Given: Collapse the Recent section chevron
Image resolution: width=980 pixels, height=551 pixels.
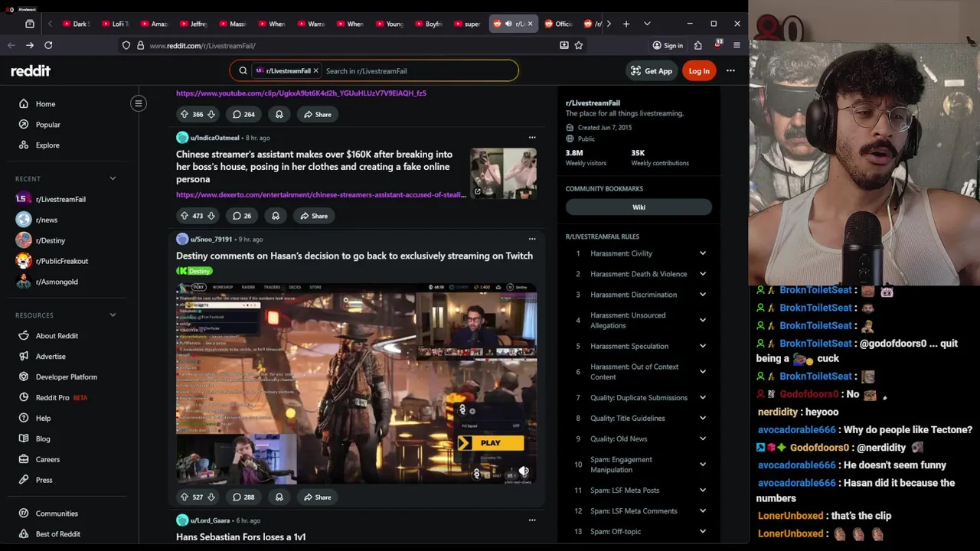Looking at the screenshot, I should 113,178.
